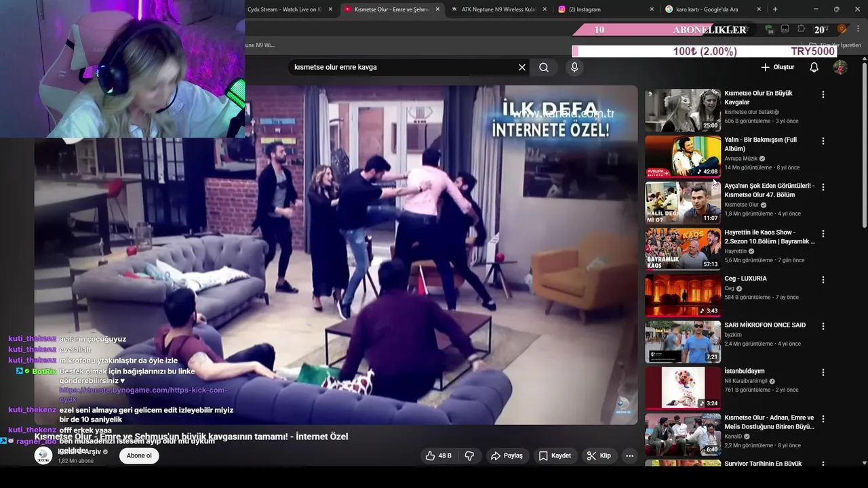The height and width of the screenshot is (488, 868).
Task: Open thumbnail of Adnan, Emre ve Melis video
Action: coord(683,434)
